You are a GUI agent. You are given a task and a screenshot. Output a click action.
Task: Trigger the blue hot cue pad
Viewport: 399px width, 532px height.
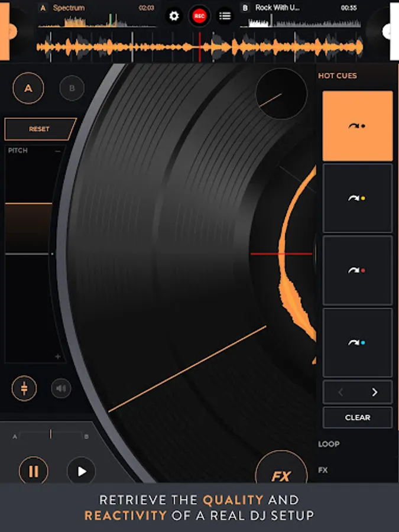pos(358,343)
